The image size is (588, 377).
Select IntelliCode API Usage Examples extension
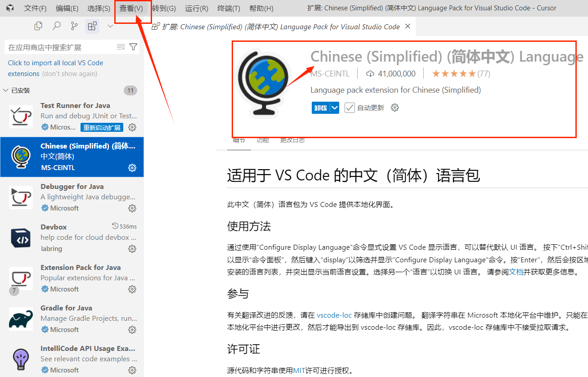pos(72,359)
